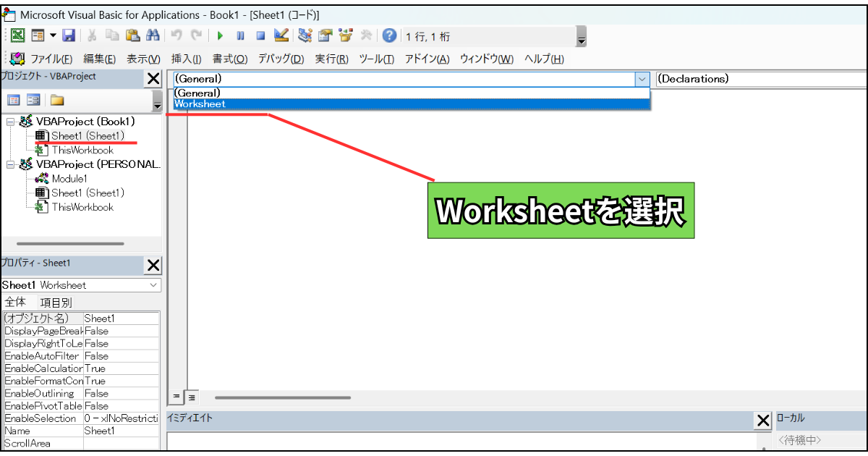The image size is (868, 456).
Task: Open Find with the binoculars icon
Action: click(x=153, y=35)
